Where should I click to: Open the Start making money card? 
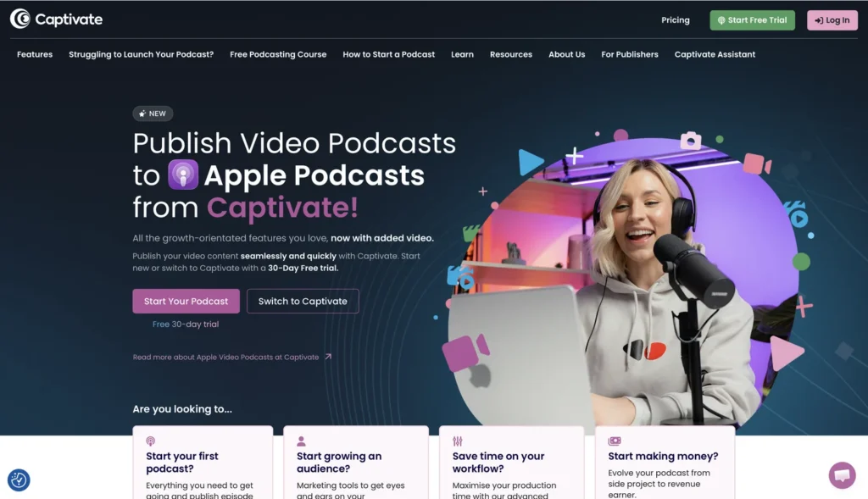click(x=665, y=463)
